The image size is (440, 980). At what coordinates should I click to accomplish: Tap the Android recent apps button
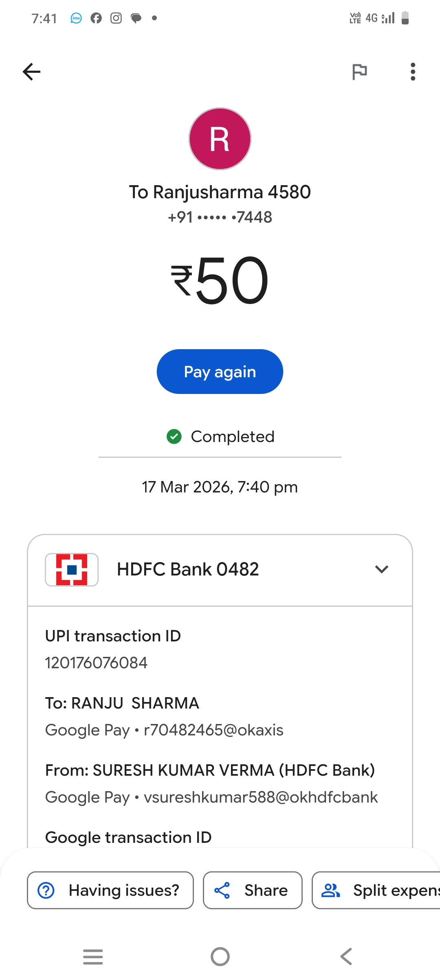tap(93, 956)
